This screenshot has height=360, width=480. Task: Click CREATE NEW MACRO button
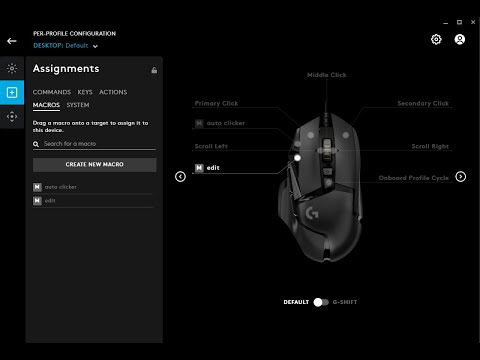pyautogui.click(x=95, y=165)
